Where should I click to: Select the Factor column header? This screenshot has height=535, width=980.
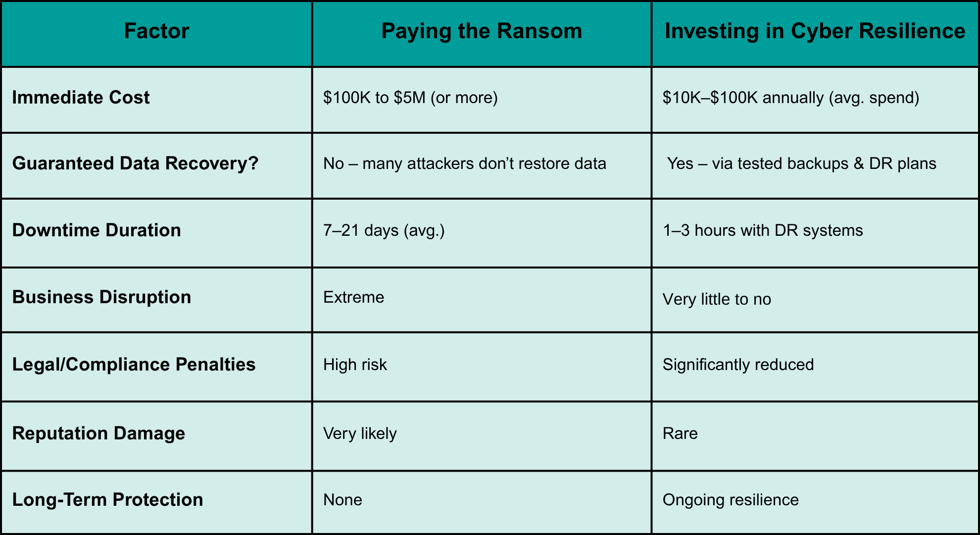156,31
